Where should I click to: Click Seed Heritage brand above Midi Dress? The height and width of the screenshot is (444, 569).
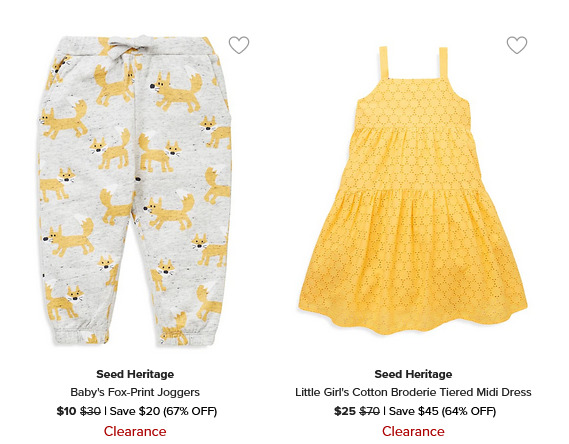tap(413, 374)
